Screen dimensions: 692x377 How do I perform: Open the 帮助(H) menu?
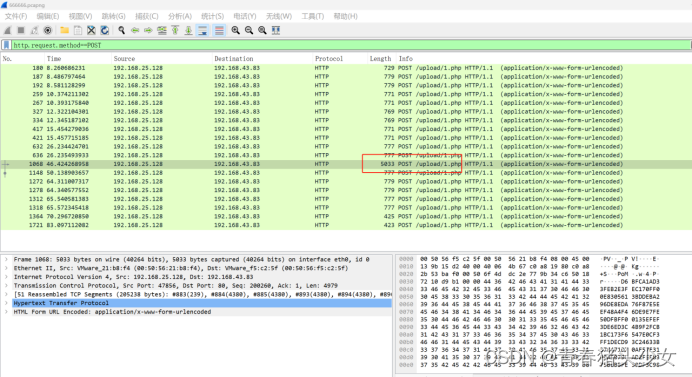pos(345,16)
